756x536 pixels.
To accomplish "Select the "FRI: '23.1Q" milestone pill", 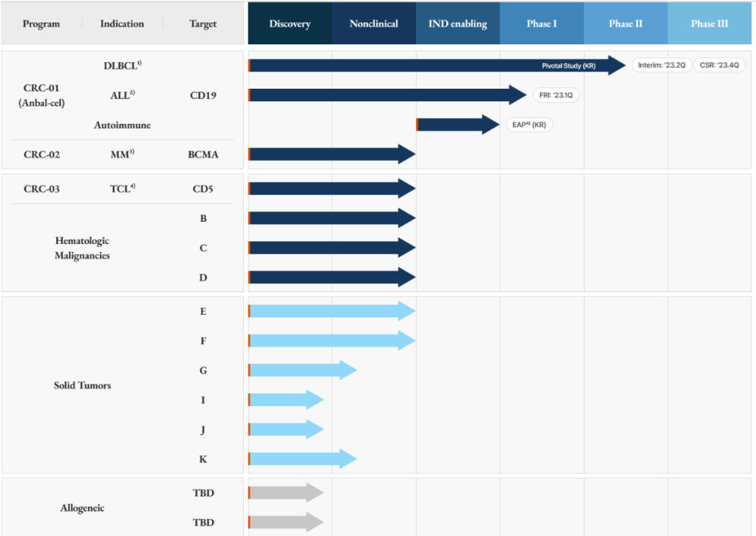I will tap(556, 95).
